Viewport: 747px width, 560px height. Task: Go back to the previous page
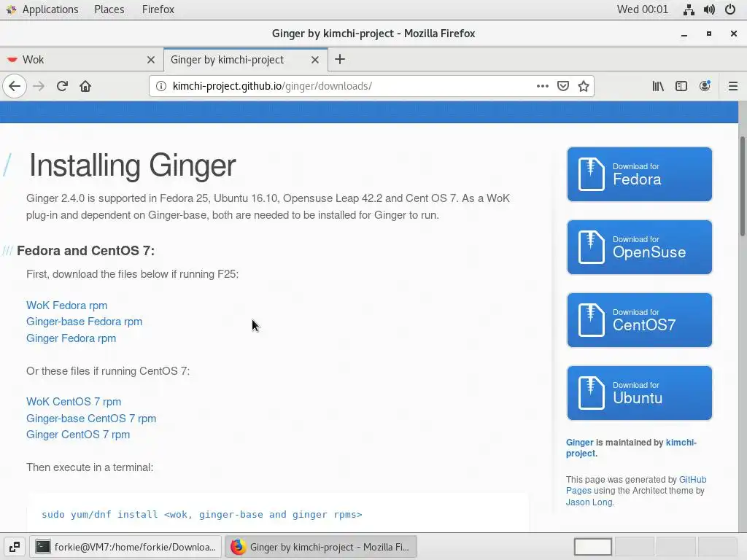tap(15, 86)
